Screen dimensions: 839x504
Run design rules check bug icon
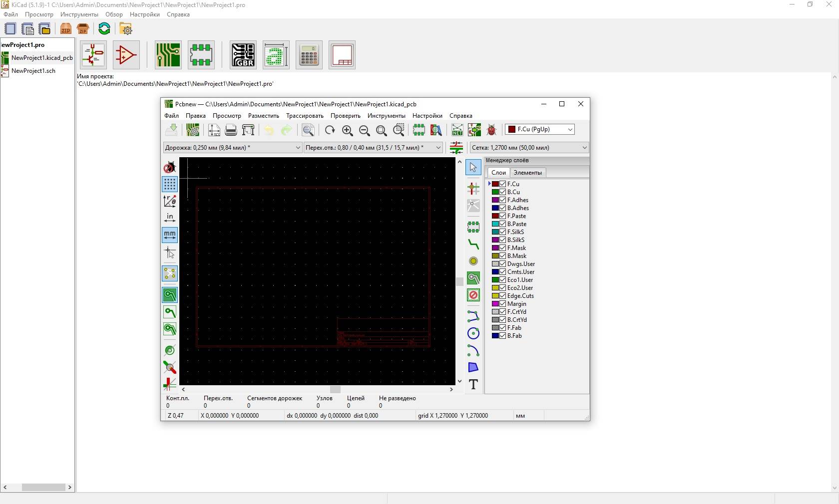point(491,130)
